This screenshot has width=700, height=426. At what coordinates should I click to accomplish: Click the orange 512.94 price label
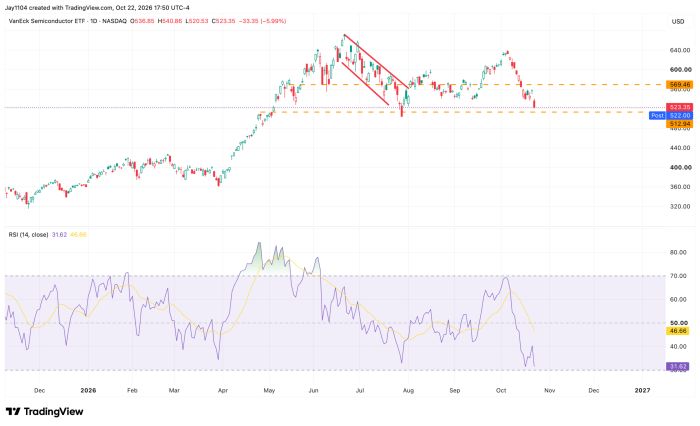click(679, 124)
